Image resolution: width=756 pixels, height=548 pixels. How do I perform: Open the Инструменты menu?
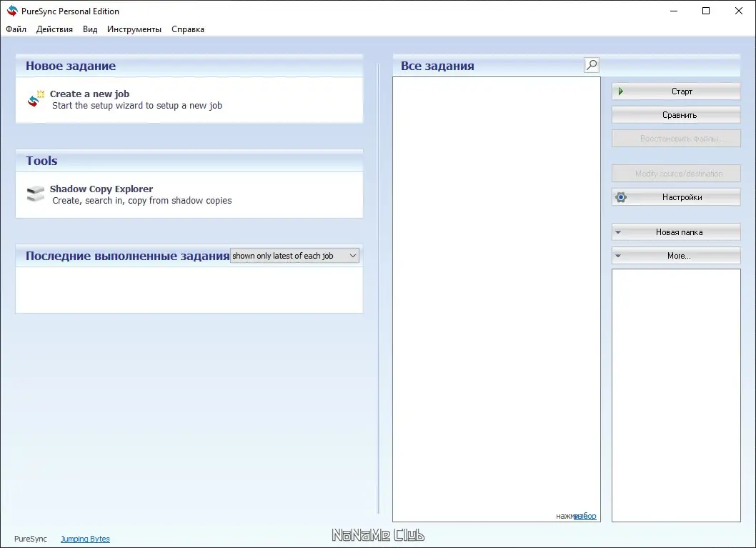point(134,29)
